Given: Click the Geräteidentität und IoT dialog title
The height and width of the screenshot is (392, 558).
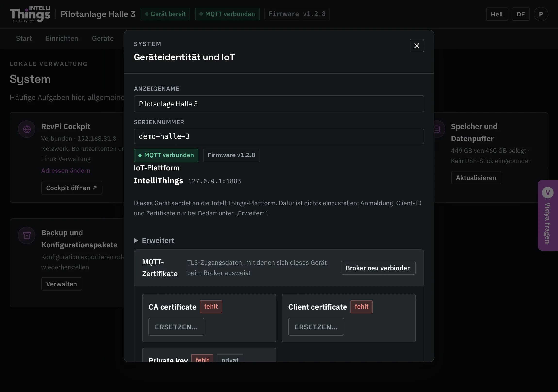Looking at the screenshot, I should tap(184, 57).
